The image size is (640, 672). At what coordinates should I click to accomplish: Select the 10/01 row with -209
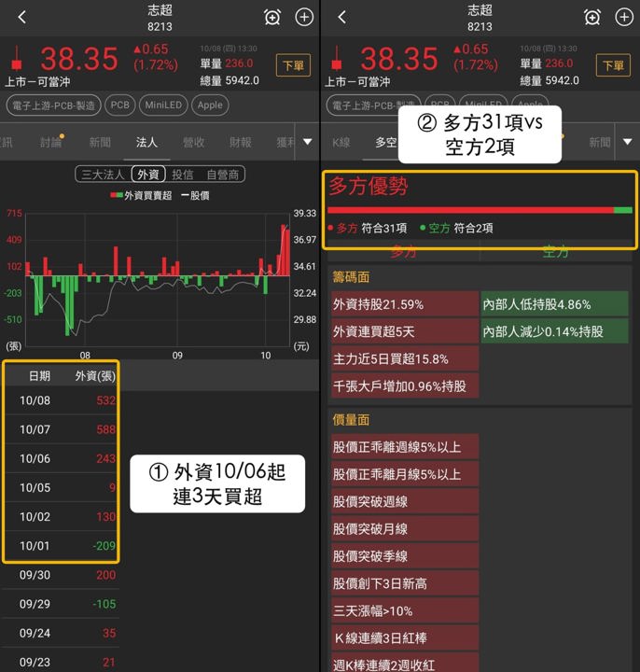(62, 546)
